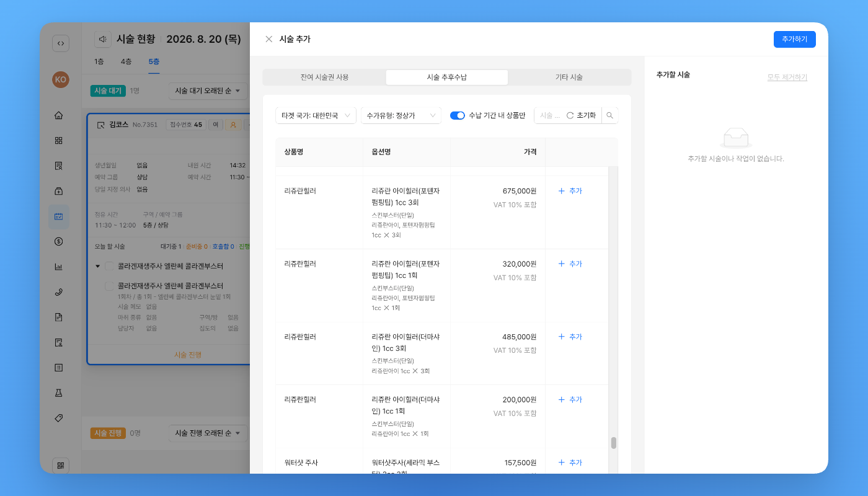This screenshot has height=496, width=868.
Task: Open the flask icon in sidebar
Action: pyautogui.click(x=59, y=393)
